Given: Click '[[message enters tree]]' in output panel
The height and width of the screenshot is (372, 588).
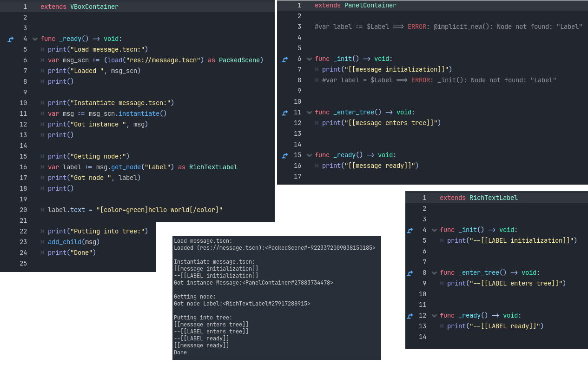Looking at the screenshot, I should click(211, 325).
